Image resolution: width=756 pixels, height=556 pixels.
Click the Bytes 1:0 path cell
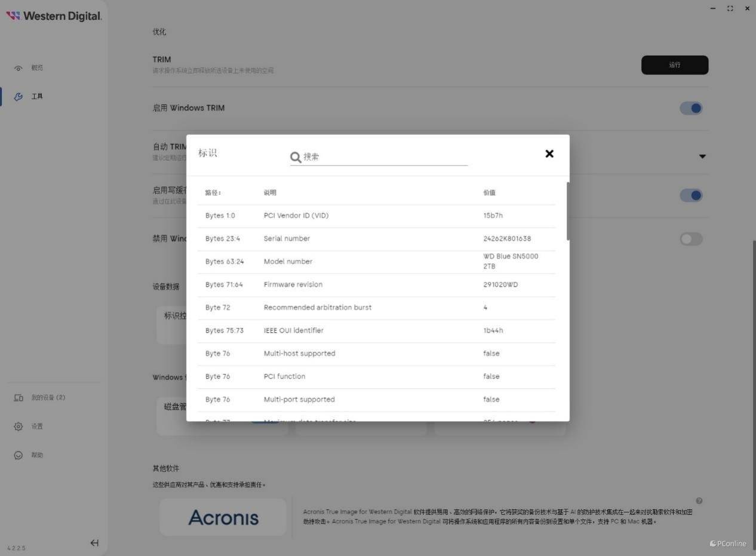(220, 216)
